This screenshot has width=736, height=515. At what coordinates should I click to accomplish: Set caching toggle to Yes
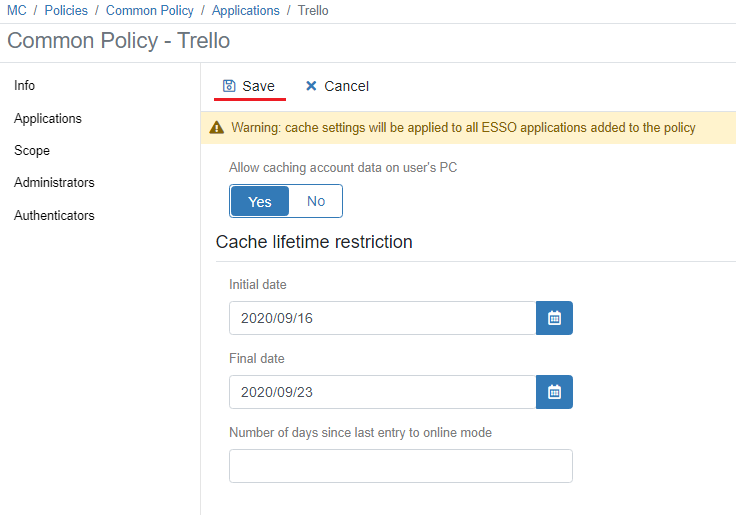(x=260, y=201)
